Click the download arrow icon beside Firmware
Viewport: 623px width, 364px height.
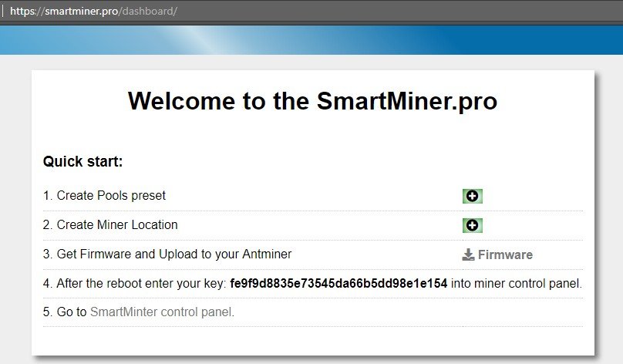click(469, 254)
